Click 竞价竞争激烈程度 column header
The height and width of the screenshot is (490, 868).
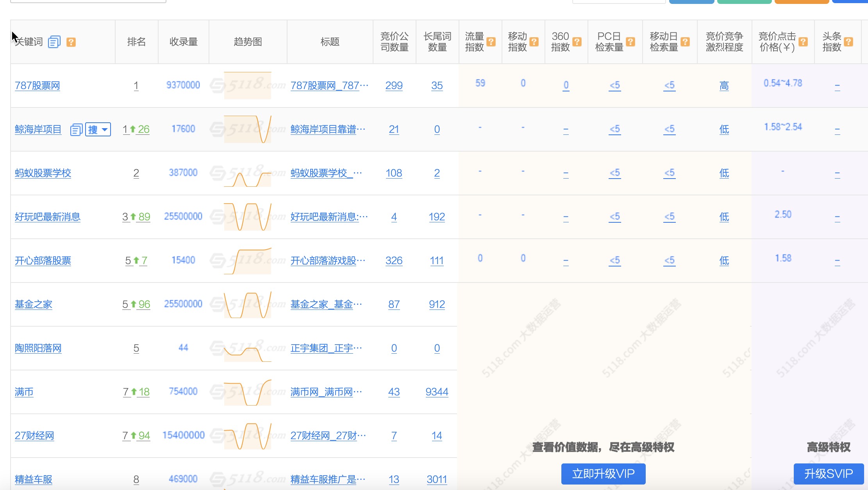tap(724, 42)
